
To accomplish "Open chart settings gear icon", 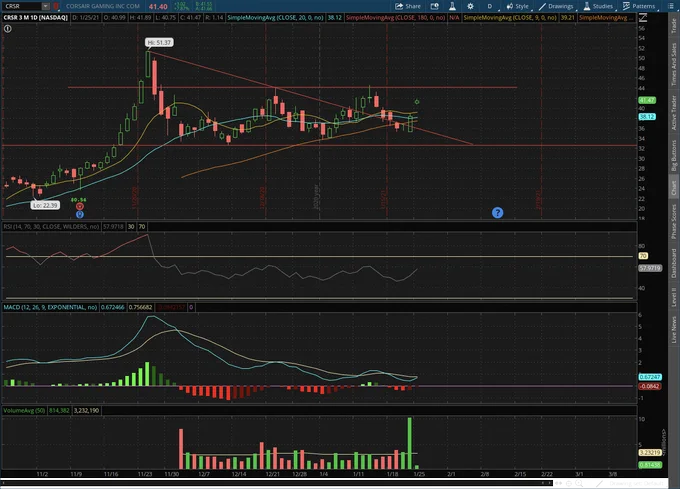I will pyautogui.click(x=470, y=6).
